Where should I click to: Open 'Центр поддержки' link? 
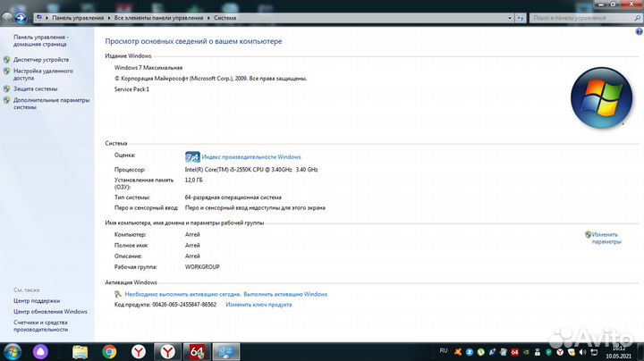coord(37,301)
